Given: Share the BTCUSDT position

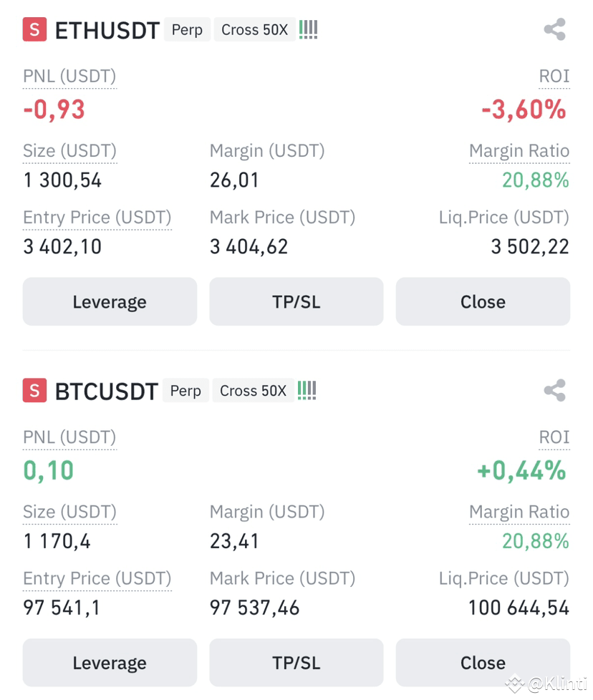Looking at the screenshot, I should tap(554, 391).
